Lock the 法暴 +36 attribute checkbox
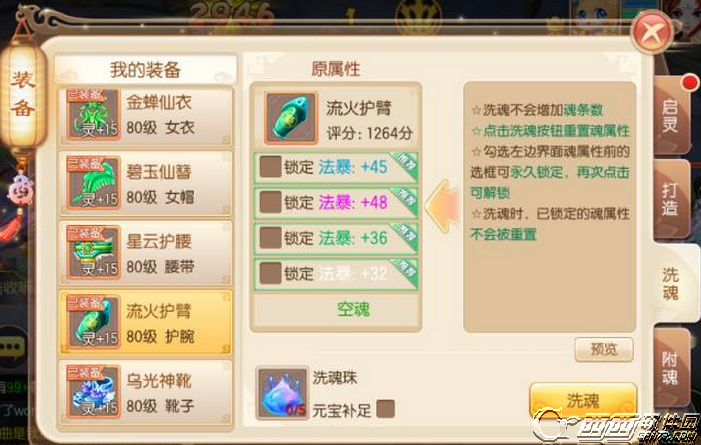Image resolution: width=701 pixels, height=445 pixels. pyautogui.click(x=270, y=237)
